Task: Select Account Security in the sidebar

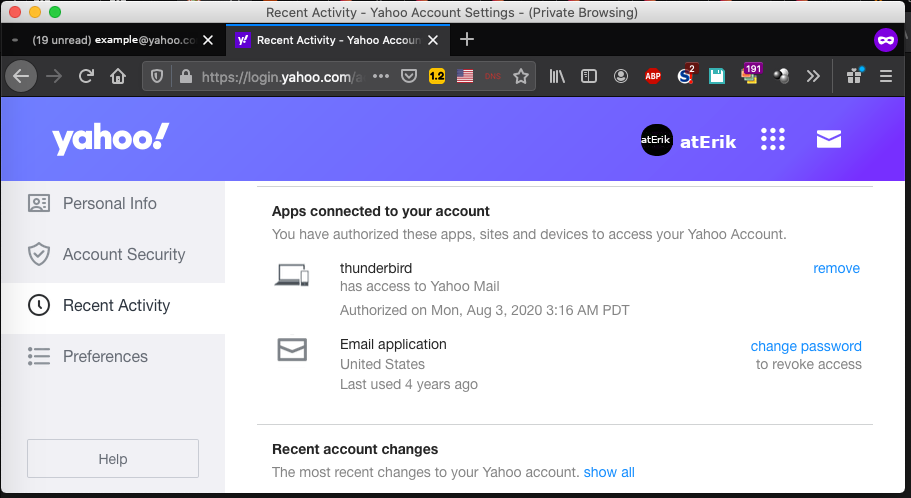Action: click(x=123, y=254)
